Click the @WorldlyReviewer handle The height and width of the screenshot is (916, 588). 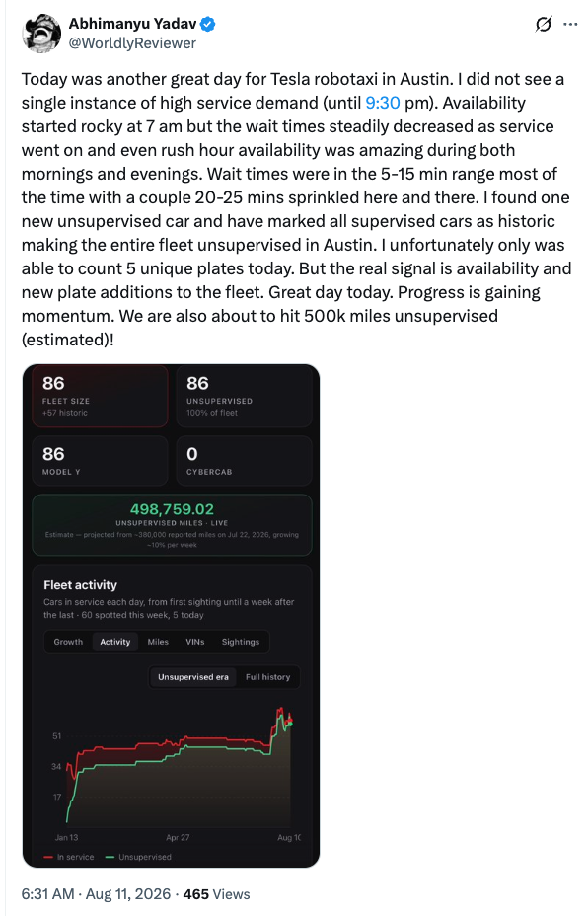[132, 43]
